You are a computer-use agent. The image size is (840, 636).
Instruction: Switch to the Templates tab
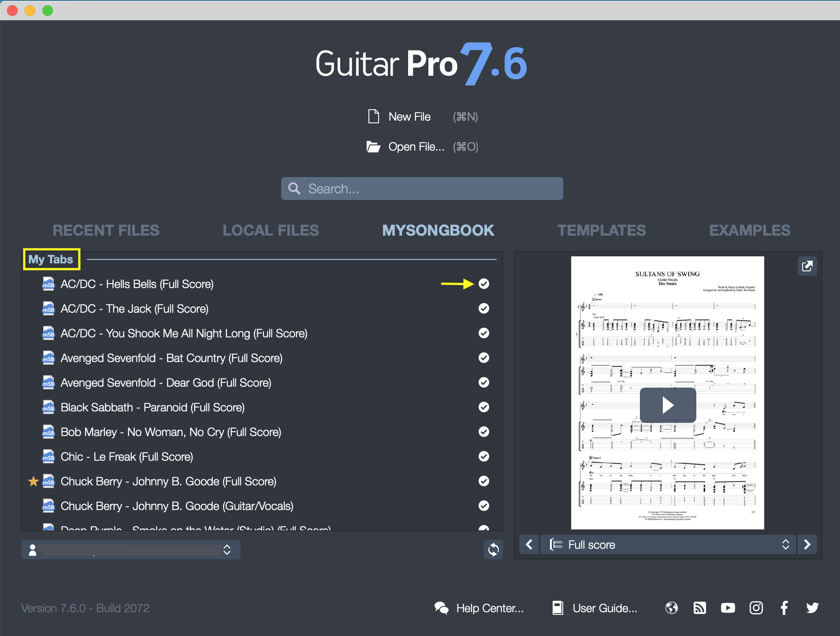[602, 230]
